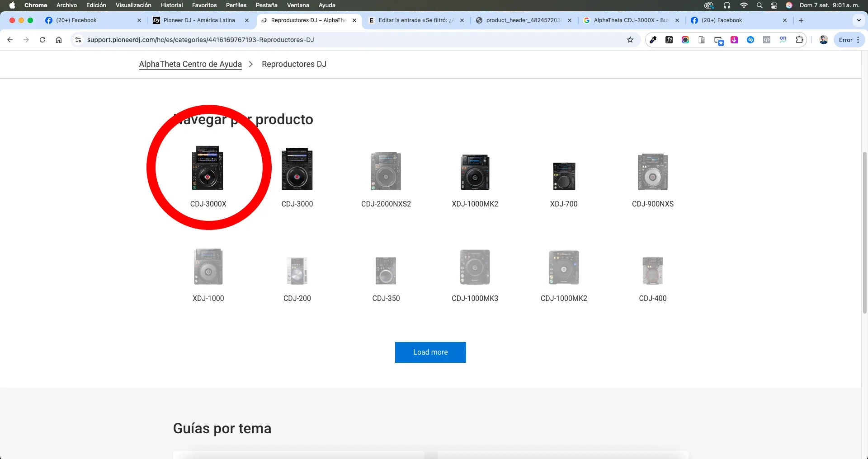The width and height of the screenshot is (868, 459).
Task: Activate the eyedropper color picker extension
Action: [653, 40]
